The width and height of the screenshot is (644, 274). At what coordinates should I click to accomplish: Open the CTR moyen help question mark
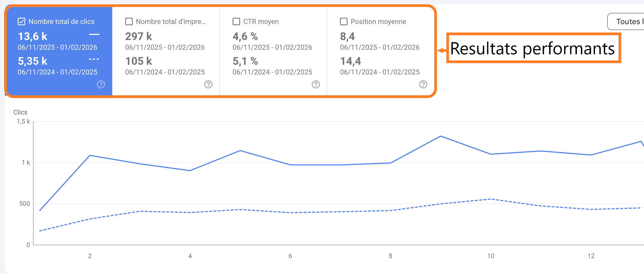tap(316, 84)
